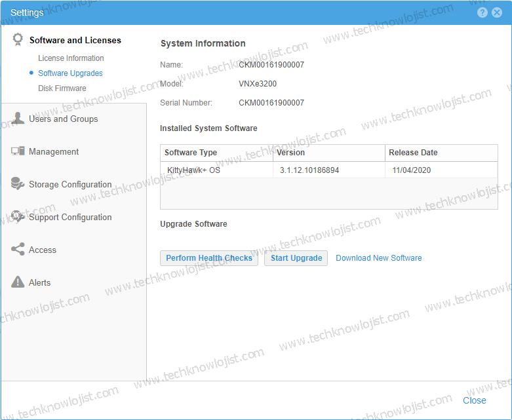512x420 pixels.
Task: Click the Serial Number value CKM00161900007
Action: click(271, 103)
